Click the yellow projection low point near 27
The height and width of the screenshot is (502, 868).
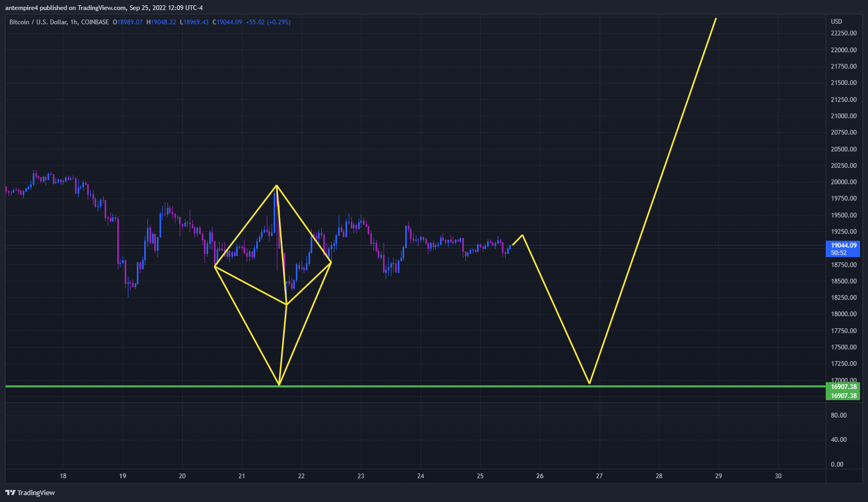coord(589,383)
